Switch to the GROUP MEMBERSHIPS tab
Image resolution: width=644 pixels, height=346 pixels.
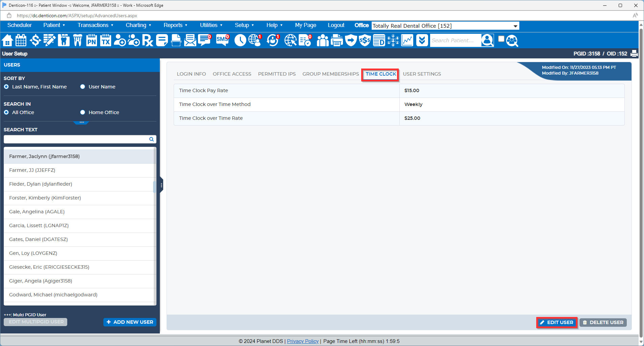coord(330,74)
